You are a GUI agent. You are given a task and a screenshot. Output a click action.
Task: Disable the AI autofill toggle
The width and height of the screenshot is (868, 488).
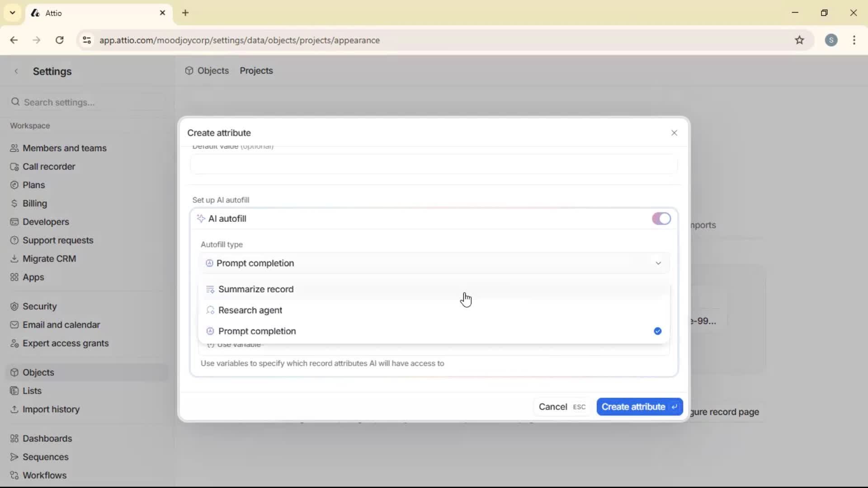(661, 219)
